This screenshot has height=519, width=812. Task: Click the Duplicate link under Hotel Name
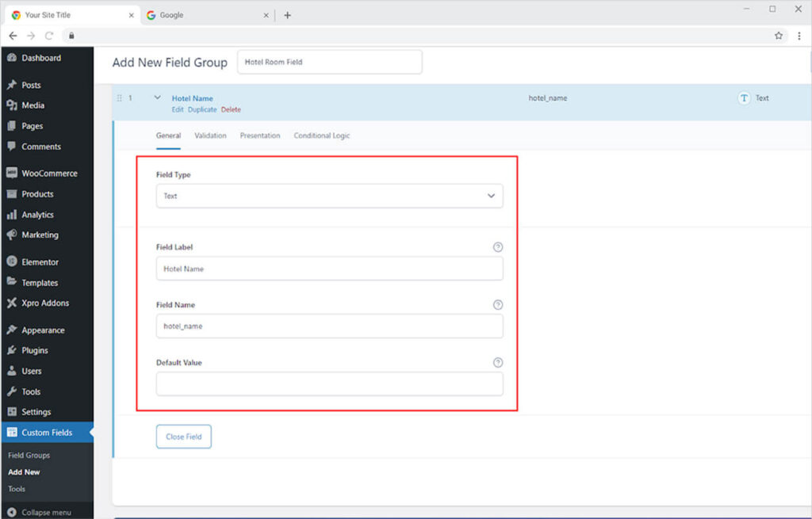(x=201, y=110)
